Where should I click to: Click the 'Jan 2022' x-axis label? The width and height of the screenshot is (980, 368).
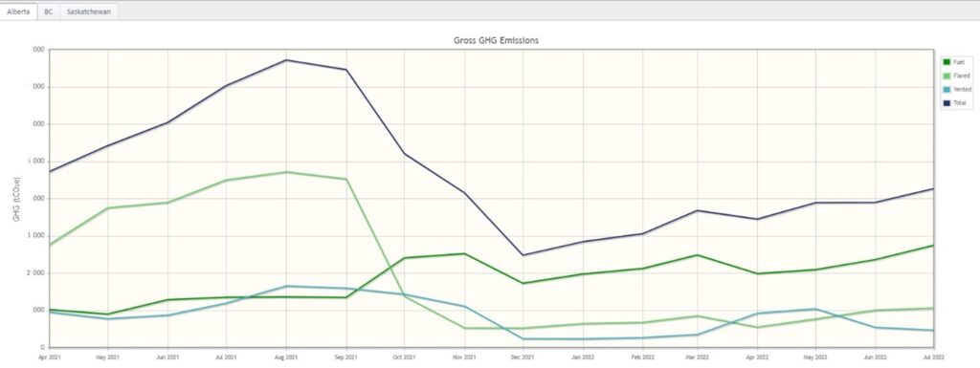(583, 357)
